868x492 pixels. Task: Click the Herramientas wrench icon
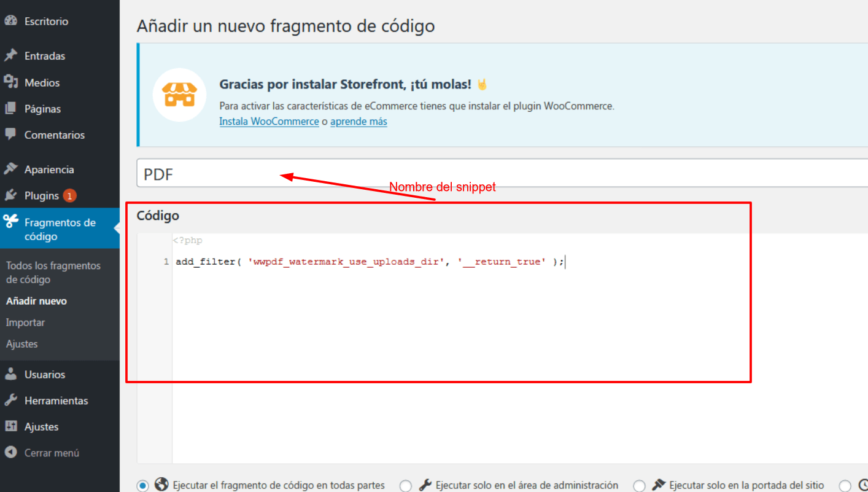[10, 400]
